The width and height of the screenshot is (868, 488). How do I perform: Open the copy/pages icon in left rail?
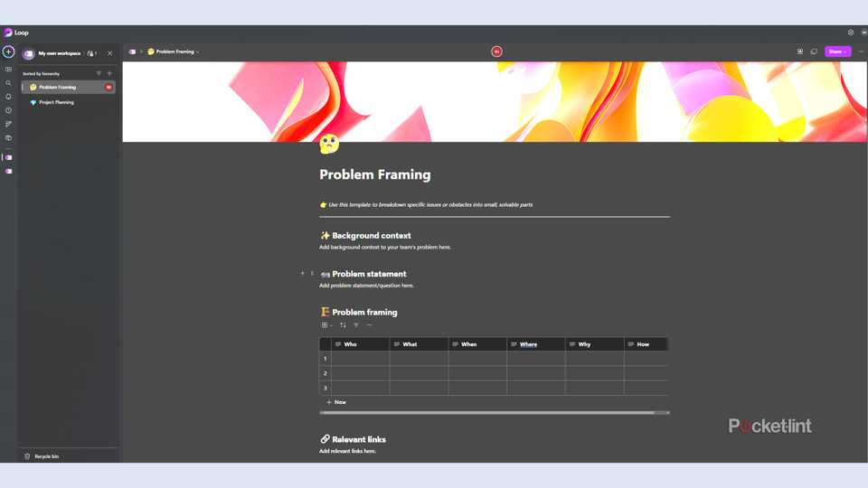click(8, 137)
